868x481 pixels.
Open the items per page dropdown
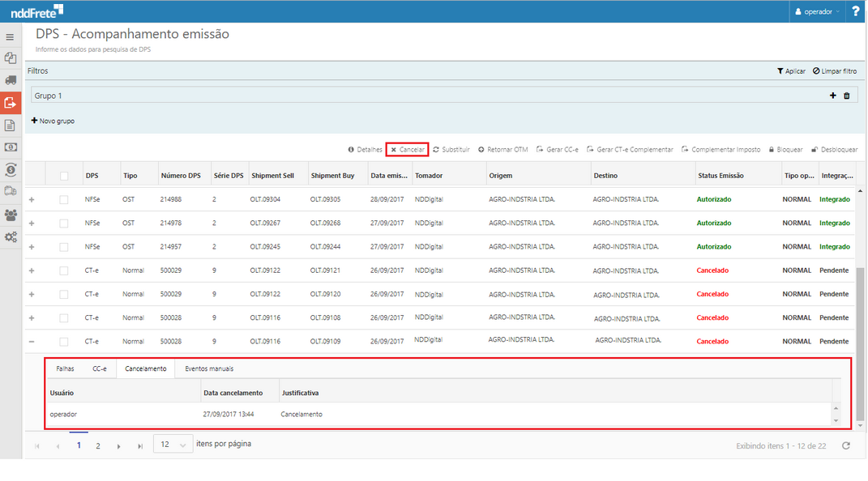pos(173,444)
